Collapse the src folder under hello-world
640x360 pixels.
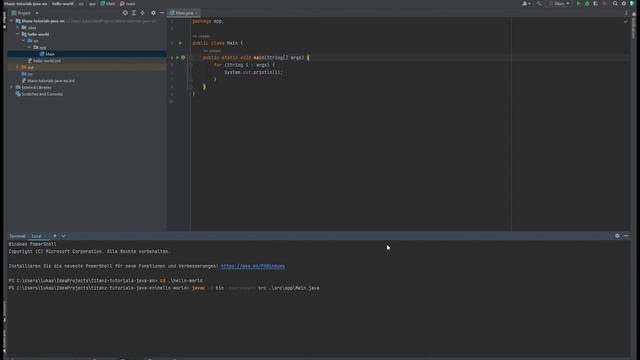(24, 41)
